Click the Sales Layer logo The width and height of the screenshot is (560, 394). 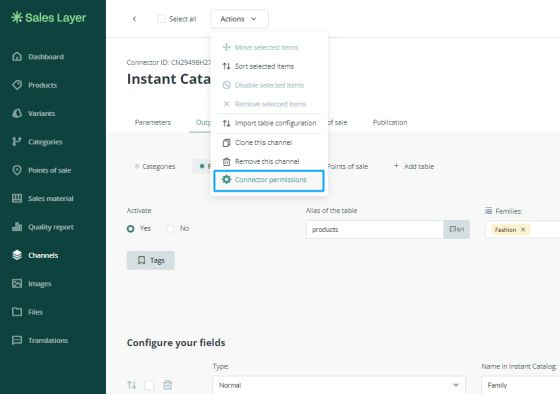[x=49, y=18]
